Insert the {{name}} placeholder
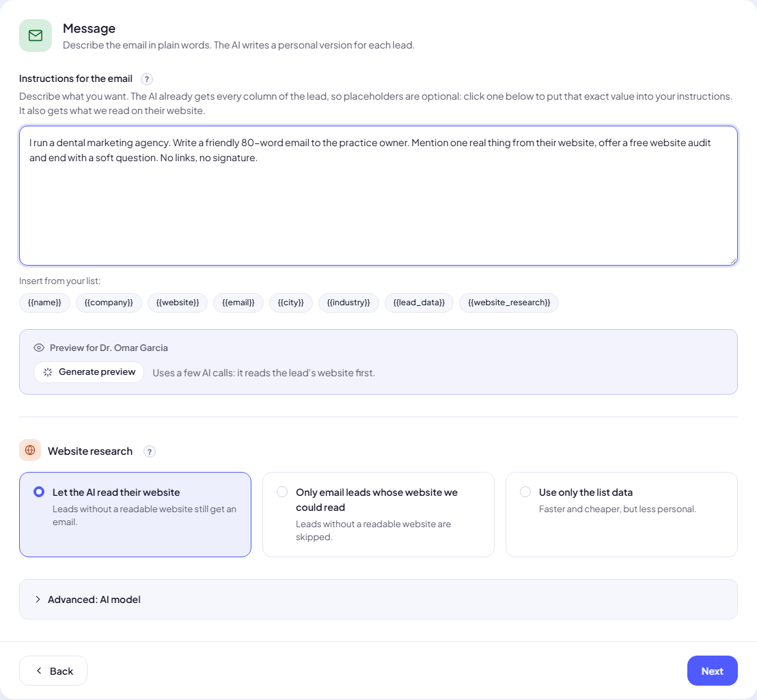 coord(44,303)
